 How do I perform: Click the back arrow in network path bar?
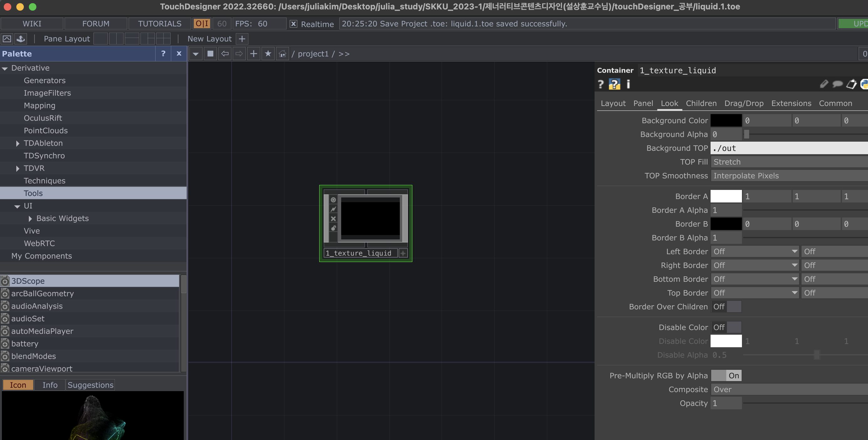pos(225,54)
